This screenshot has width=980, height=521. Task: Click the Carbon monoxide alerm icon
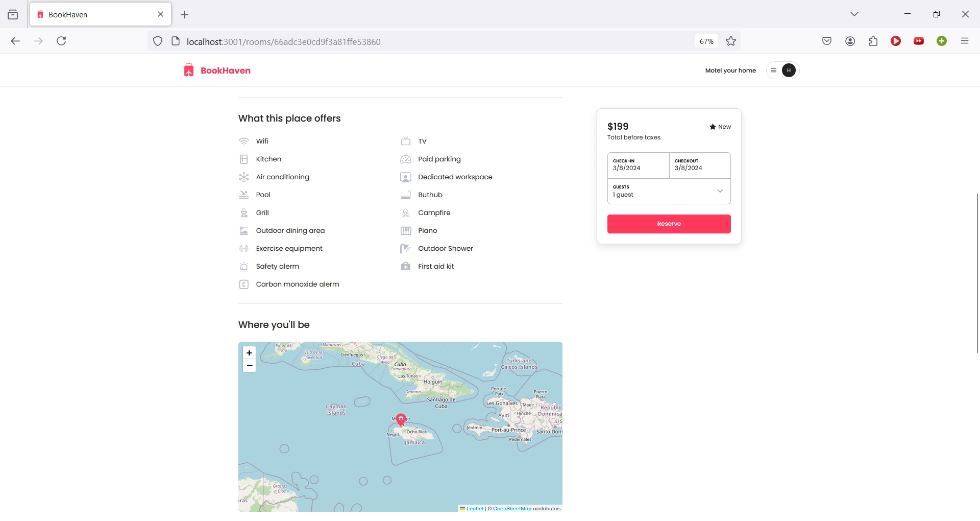click(x=244, y=285)
